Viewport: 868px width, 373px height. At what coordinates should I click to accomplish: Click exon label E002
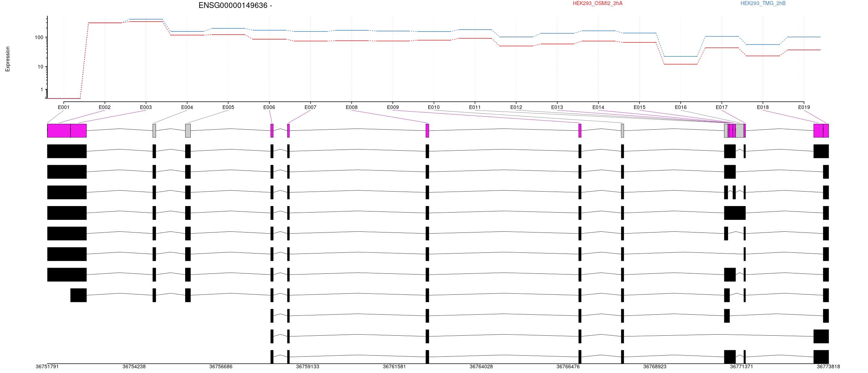coord(105,107)
